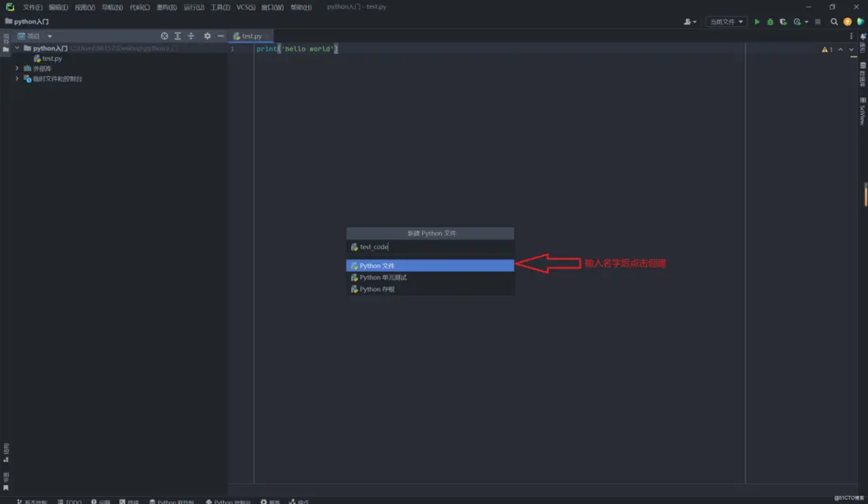Open the dropdown arrow next to profiler icon

pyautogui.click(x=806, y=21)
